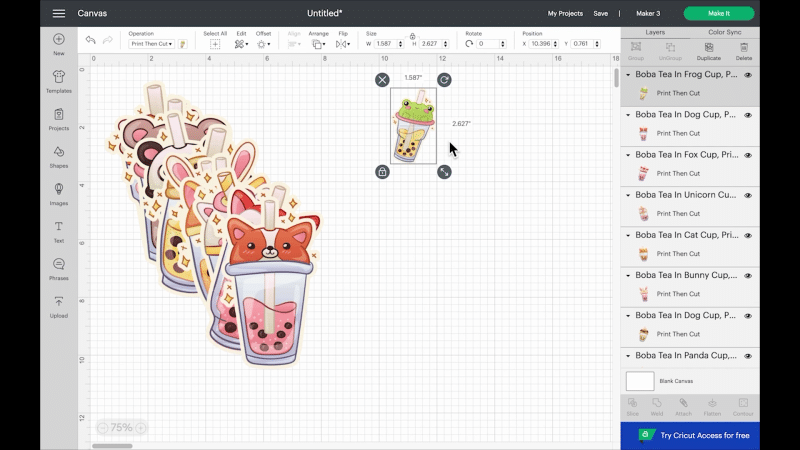
Task: Collapse the Boba Tea In Frog Cup layer
Action: point(628,74)
